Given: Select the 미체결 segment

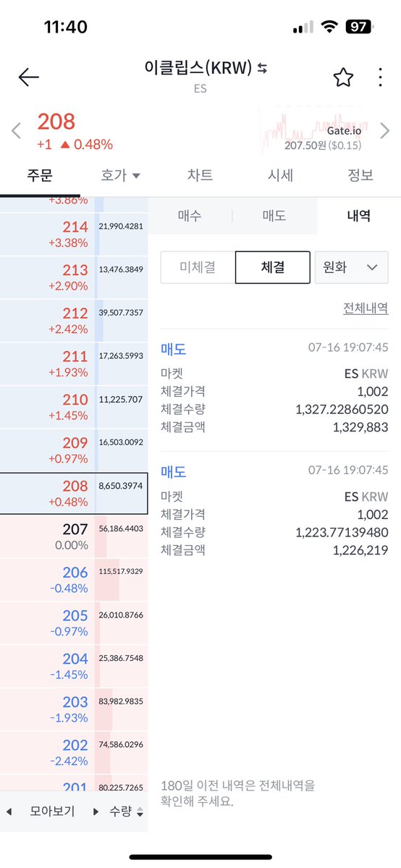Looking at the screenshot, I should [x=198, y=267].
